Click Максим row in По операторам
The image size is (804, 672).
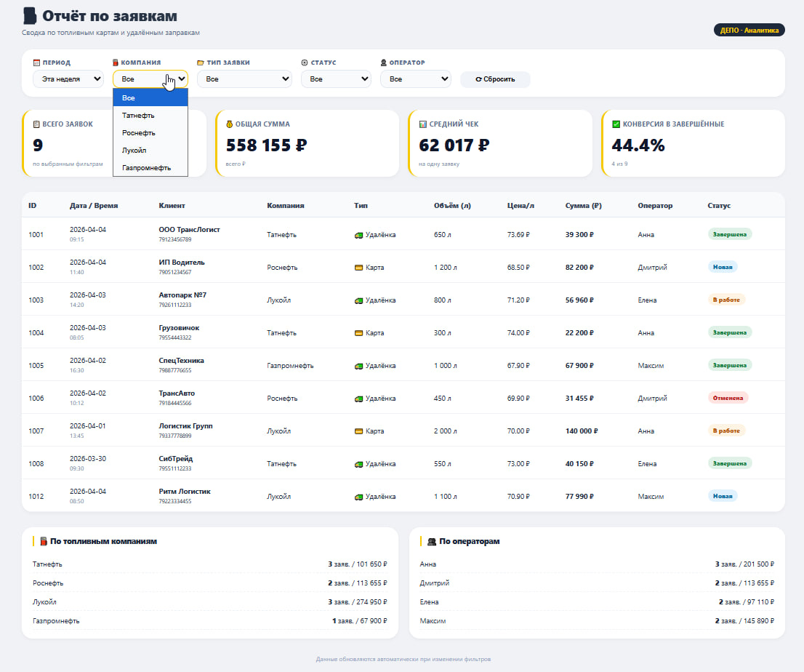597,621
